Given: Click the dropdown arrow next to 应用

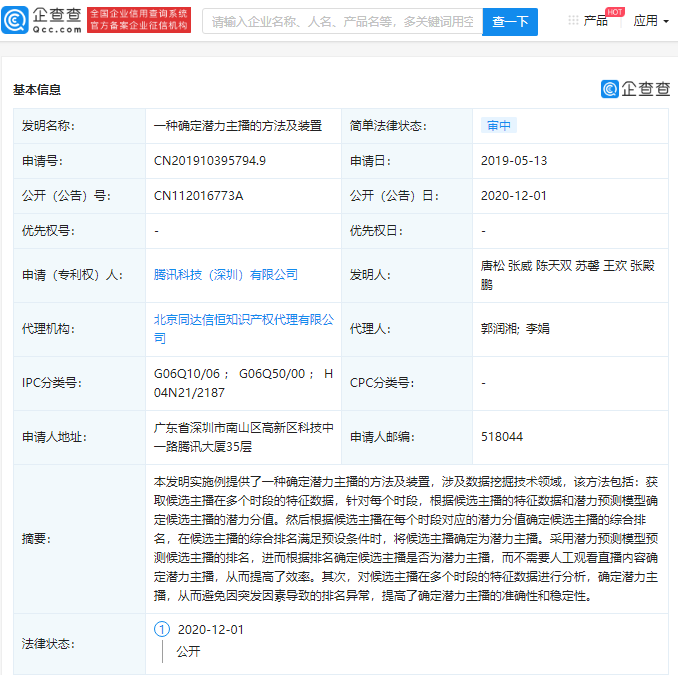Looking at the screenshot, I should 667,22.
